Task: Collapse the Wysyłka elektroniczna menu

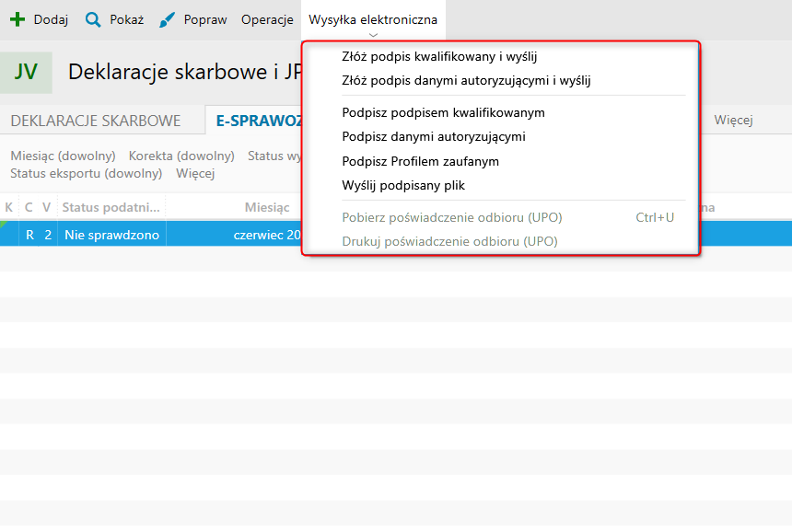Action: [373, 19]
